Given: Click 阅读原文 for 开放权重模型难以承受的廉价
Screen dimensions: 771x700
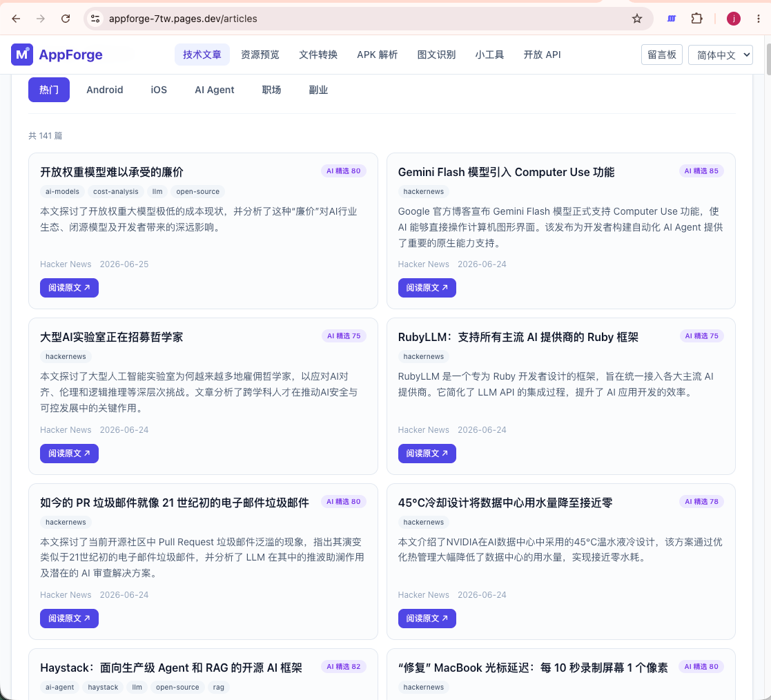Looking at the screenshot, I should pos(69,288).
